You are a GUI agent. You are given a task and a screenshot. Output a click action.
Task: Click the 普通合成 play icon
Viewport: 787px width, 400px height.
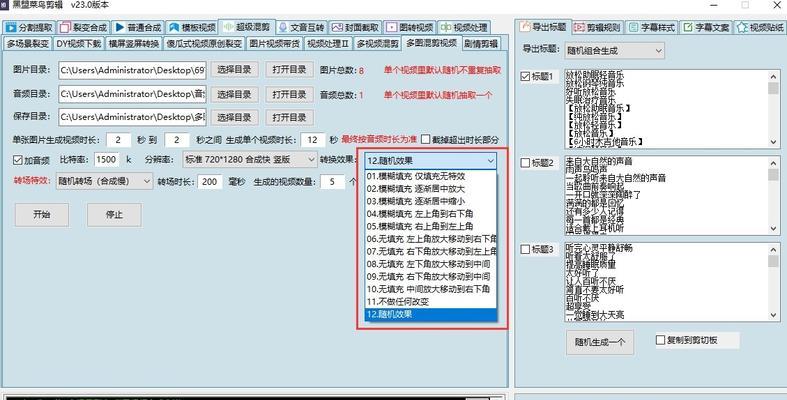119,27
